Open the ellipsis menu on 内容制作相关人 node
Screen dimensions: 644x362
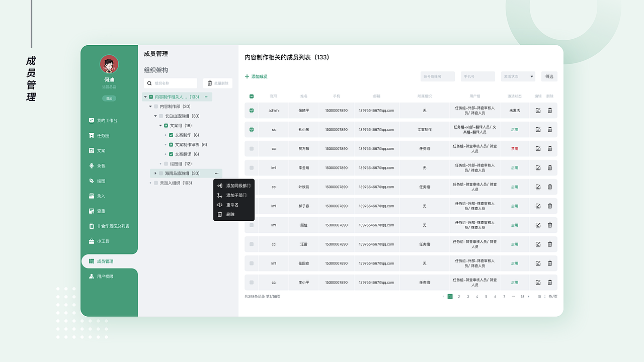tap(206, 97)
